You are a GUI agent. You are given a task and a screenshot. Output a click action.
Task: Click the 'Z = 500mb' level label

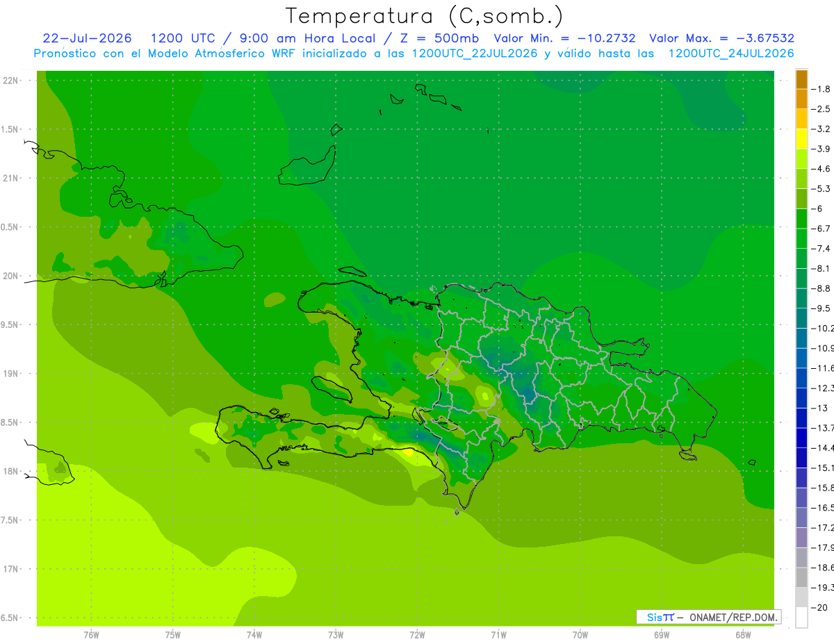[x=439, y=38]
